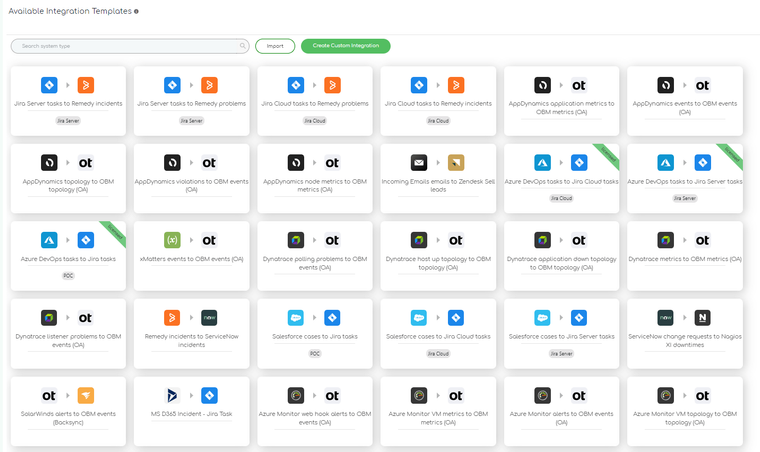Open AppDynamics node metrics to OBM metrics card

(315, 178)
